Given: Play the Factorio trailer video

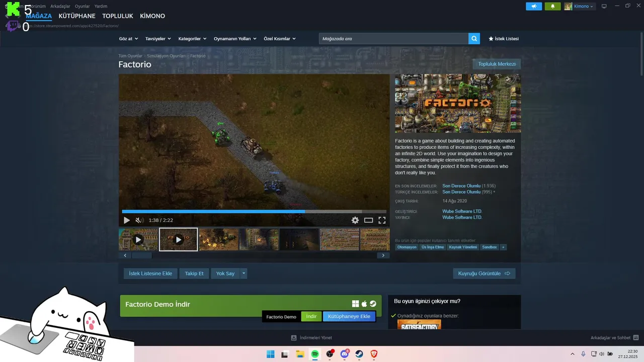Looking at the screenshot, I should click(x=127, y=220).
